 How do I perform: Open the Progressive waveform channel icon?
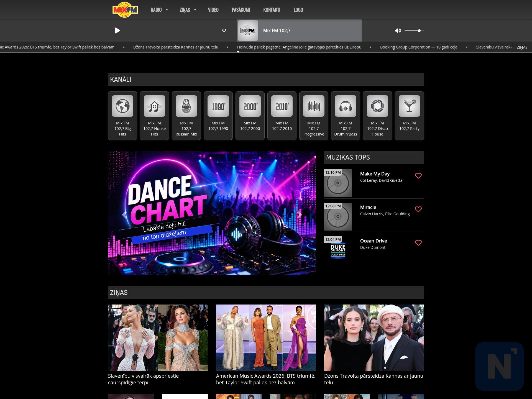314,106
